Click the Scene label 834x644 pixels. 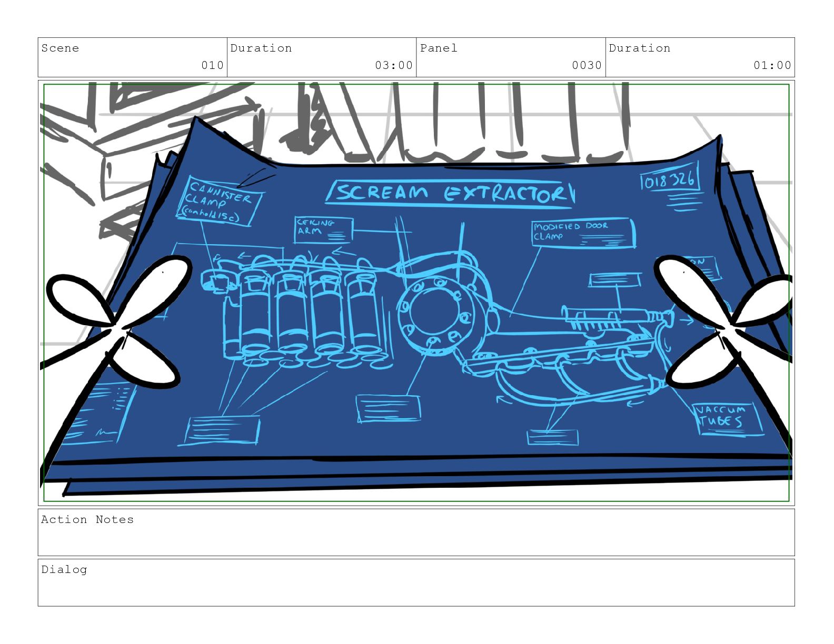60,48
